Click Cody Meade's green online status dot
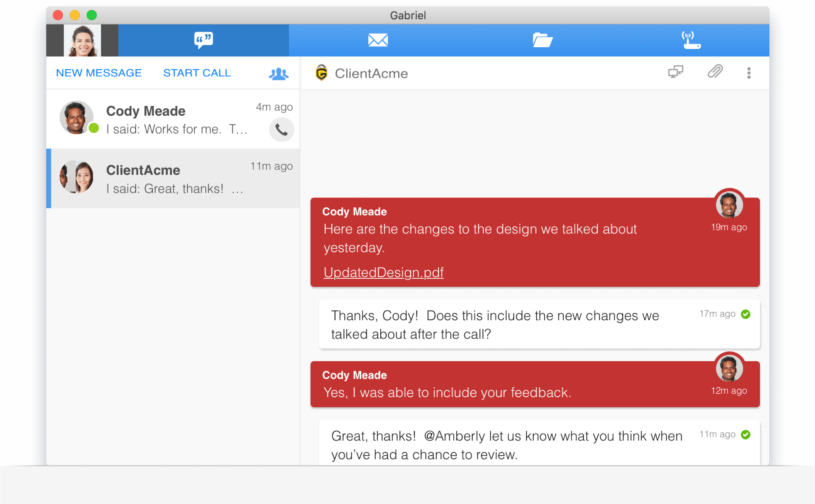This screenshot has height=504, width=815. 94,128
